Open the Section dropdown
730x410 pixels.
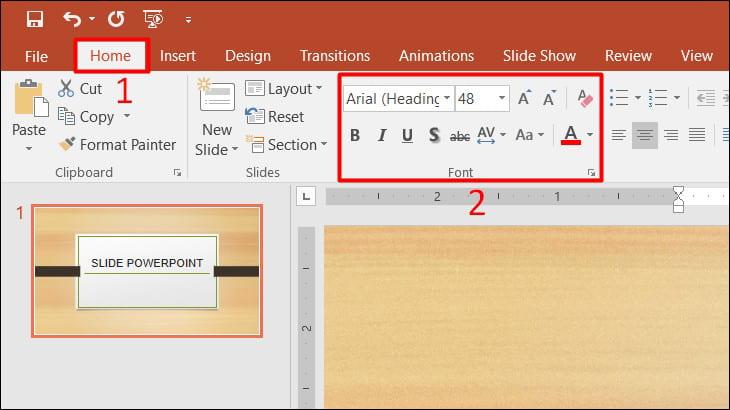286,145
